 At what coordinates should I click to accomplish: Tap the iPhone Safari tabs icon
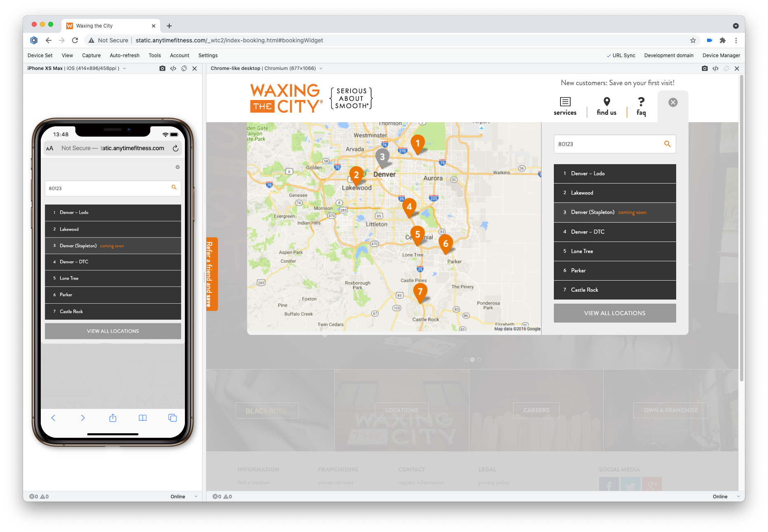click(x=173, y=418)
